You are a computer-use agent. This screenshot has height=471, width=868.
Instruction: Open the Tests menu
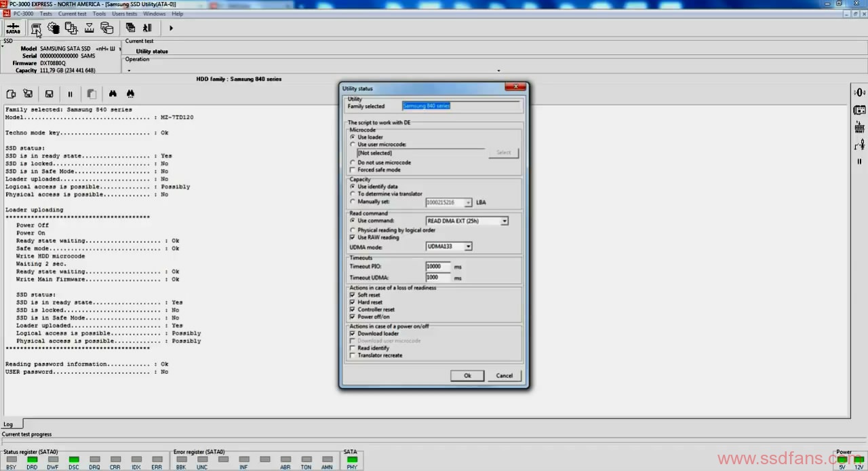[x=45, y=14]
